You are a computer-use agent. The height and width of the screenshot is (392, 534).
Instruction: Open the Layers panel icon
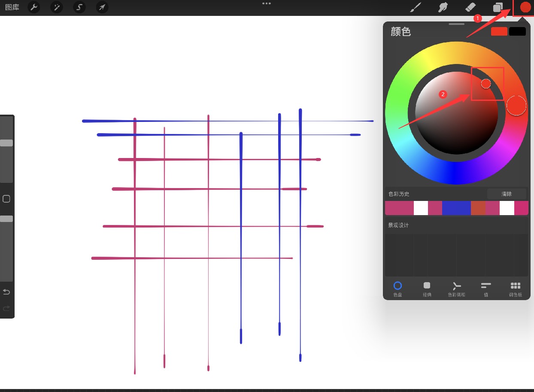pyautogui.click(x=498, y=7)
